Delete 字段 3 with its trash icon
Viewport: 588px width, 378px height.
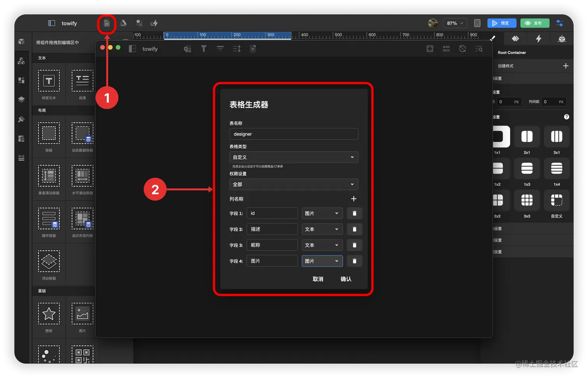354,245
